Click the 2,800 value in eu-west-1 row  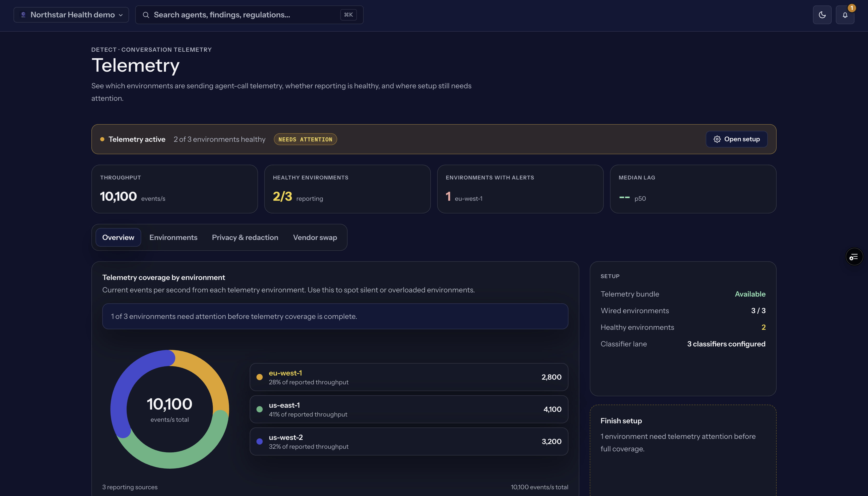(551, 377)
